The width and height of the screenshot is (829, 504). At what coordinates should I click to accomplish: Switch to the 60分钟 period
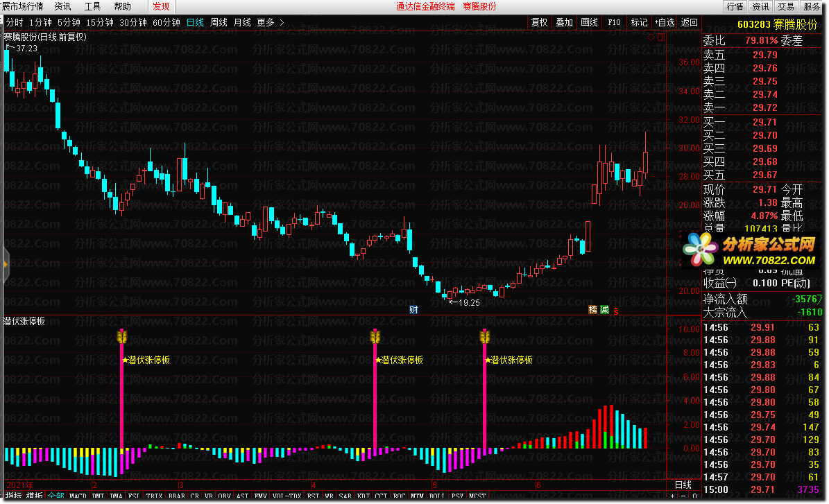click(x=166, y=22)
